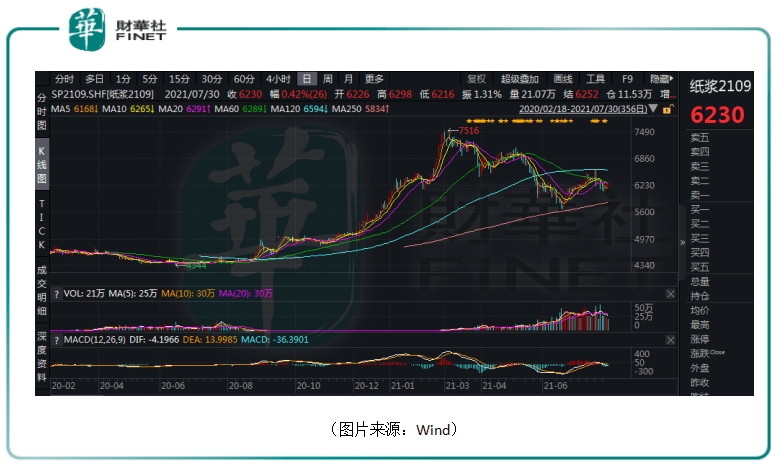This screenshot has width=777, height=467.
Task: Open the 工具 tools menu
Action: (595, 78)
